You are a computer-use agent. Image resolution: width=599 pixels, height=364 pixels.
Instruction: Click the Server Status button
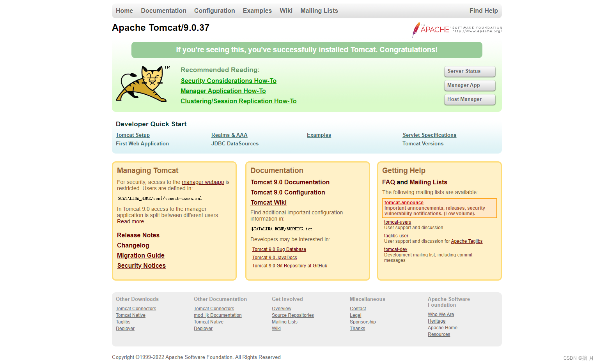(470, 71)
